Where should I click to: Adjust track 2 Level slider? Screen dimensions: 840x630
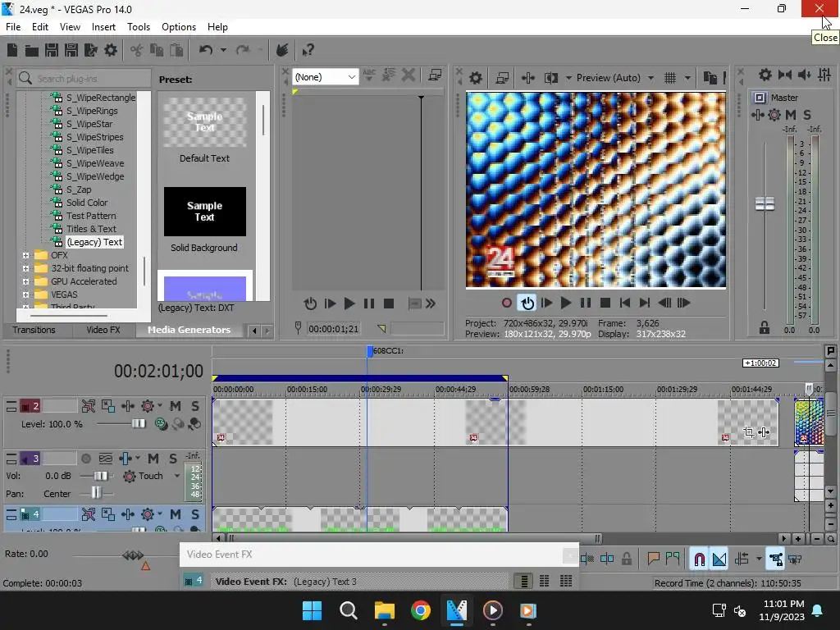tap(139, 424)
